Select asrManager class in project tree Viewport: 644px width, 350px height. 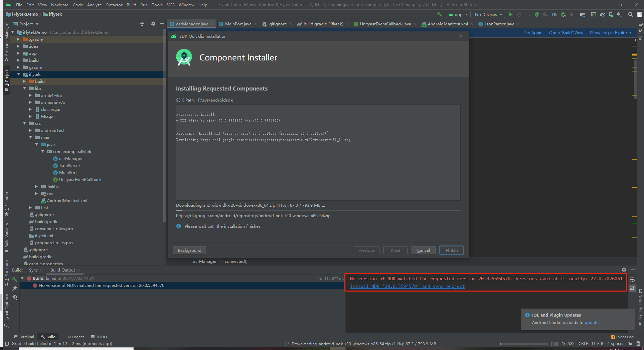pos(71,159)
